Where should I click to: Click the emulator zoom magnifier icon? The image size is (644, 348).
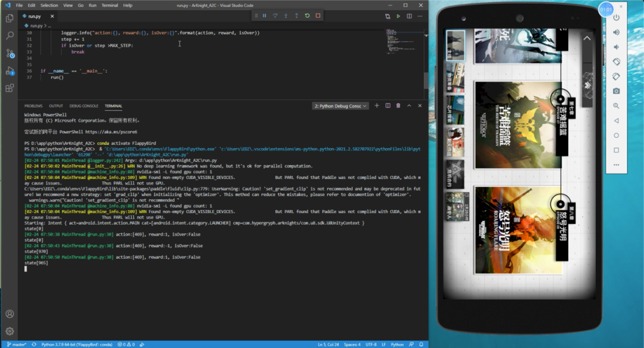616,106
